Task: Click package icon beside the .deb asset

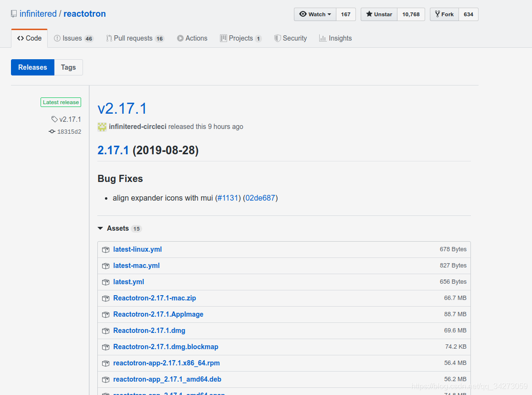Action: [106, 380]
